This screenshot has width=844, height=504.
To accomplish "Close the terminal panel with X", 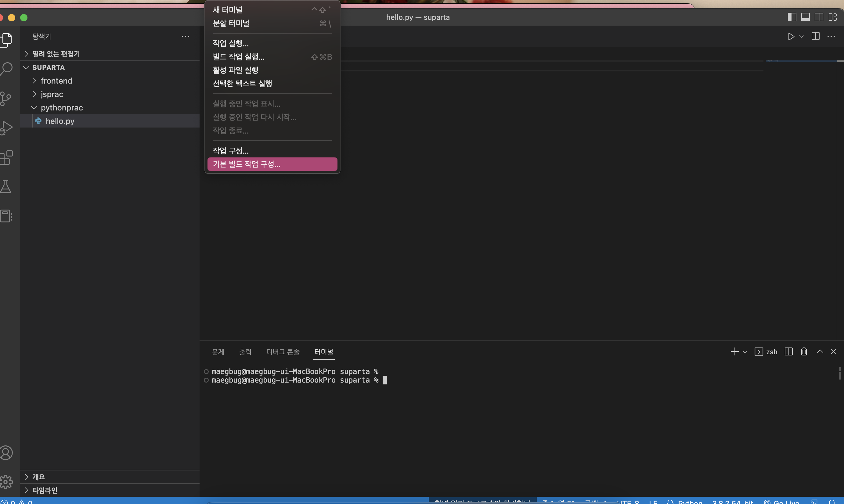I will 833,351.
